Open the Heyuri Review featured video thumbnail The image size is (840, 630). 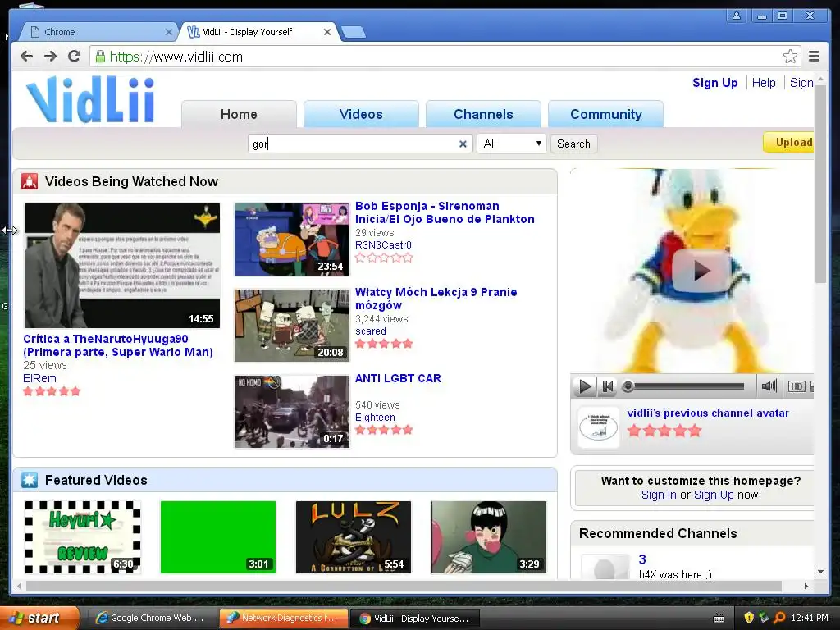coord(83,537)
